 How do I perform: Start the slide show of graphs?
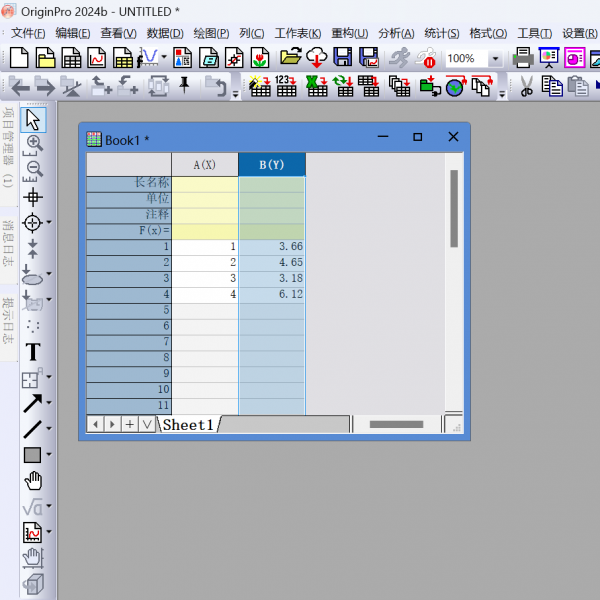[549, 57]
